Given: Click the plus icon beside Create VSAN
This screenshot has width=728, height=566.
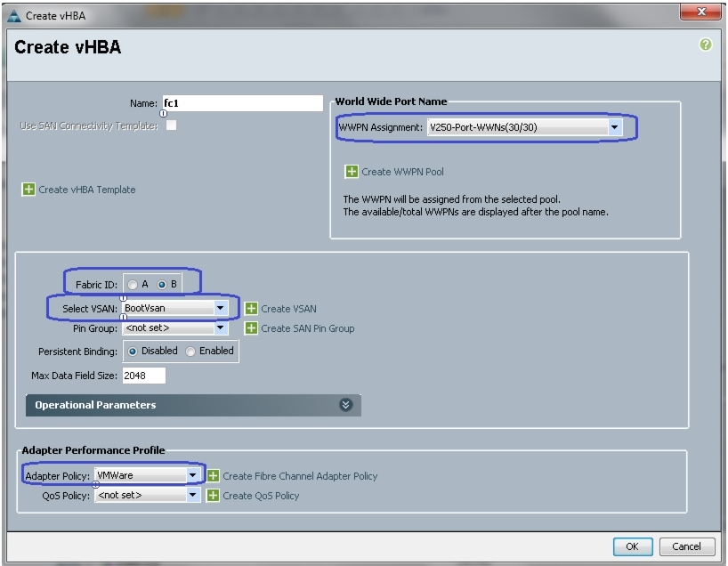Looking at the screenshot, I should tap(251, 309).
